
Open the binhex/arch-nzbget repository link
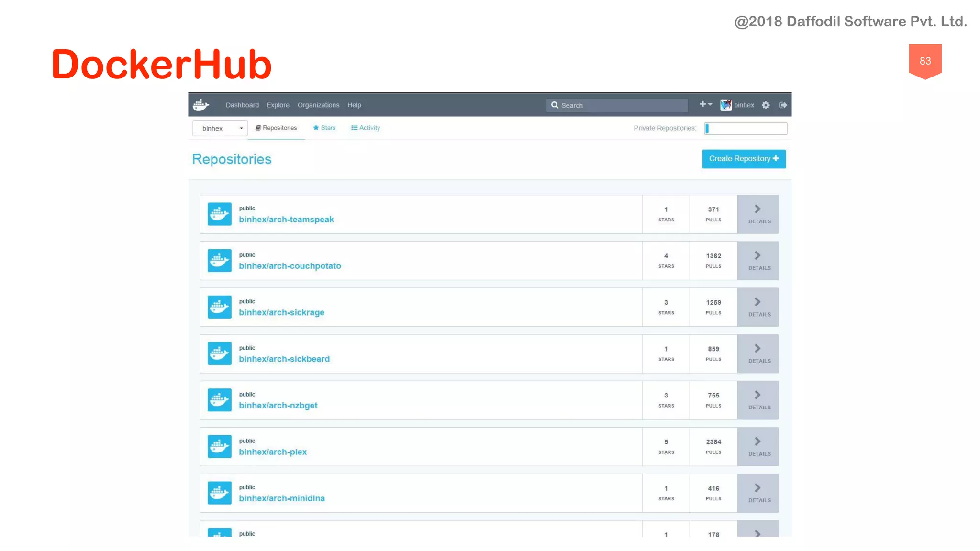tap(278, 405)
